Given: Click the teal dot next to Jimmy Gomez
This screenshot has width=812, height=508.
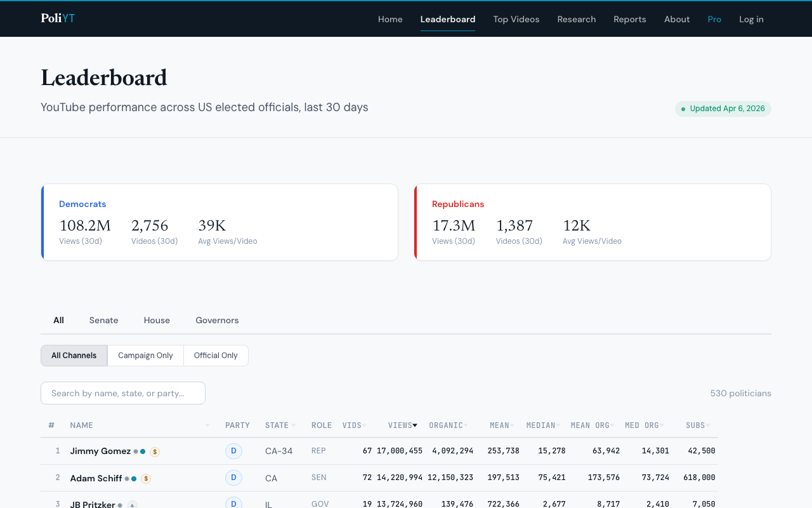Looking at the screenshot, I should (x=143, y=451).
